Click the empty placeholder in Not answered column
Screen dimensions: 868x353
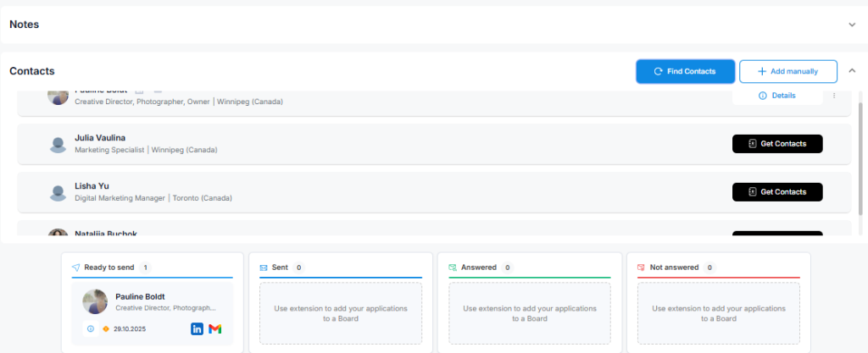719,313
